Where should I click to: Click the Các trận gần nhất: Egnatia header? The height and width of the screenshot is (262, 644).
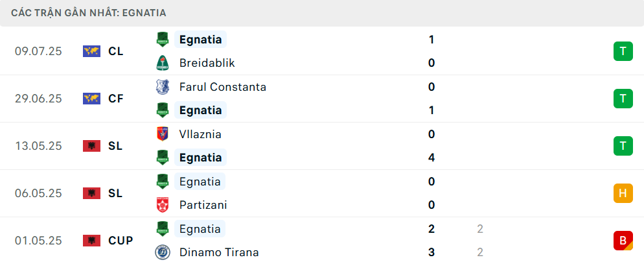(89, 13)
